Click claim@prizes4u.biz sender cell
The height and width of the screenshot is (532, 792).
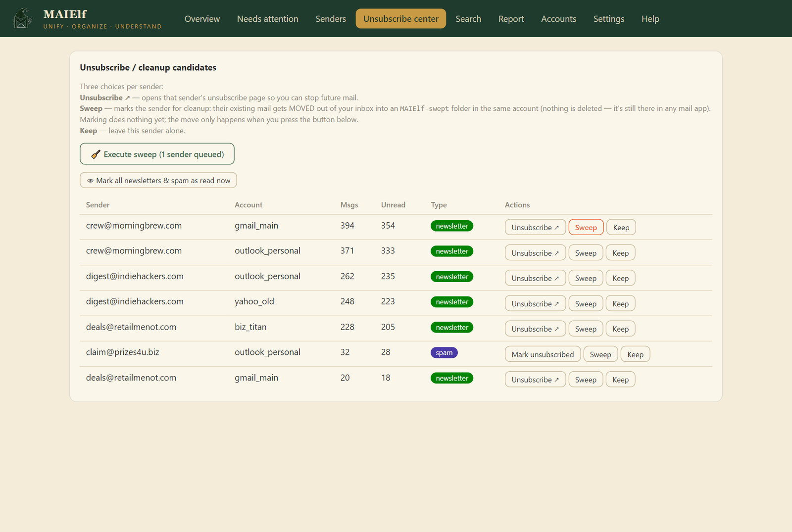(123, 352)
